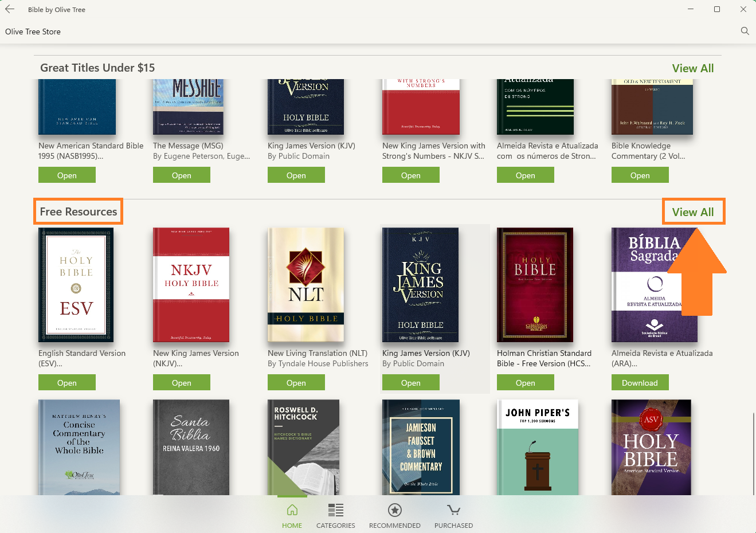
Task: Open the New American Standard Bible 1995
Action: pyautogui.click(x=67, y=175)
